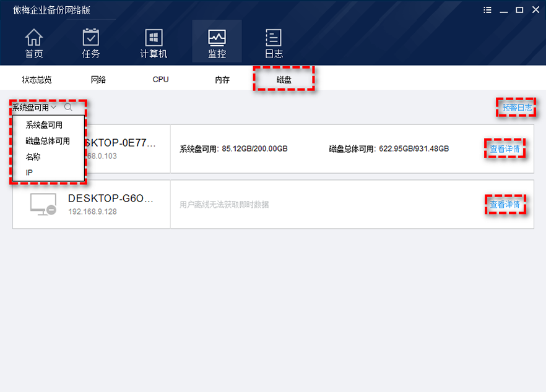Select 名称 sort option
The height and width of the screenshot is (392, 546).
pos(33,157)
